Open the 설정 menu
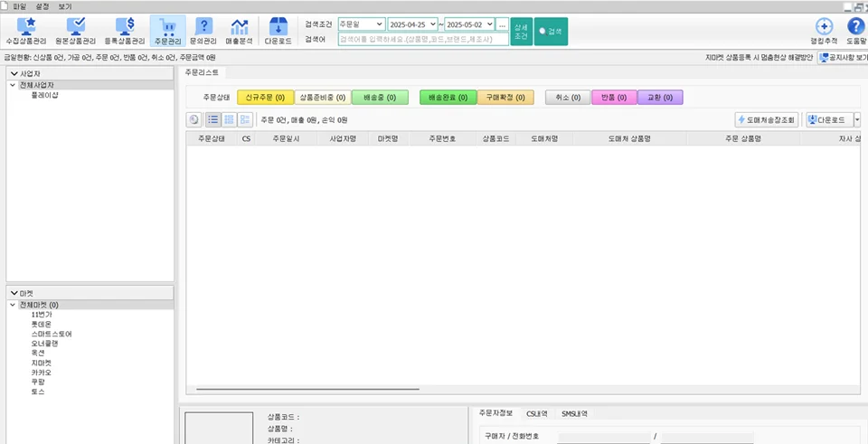This screenshot has height=444, width=868. click(x=42, y=6)
